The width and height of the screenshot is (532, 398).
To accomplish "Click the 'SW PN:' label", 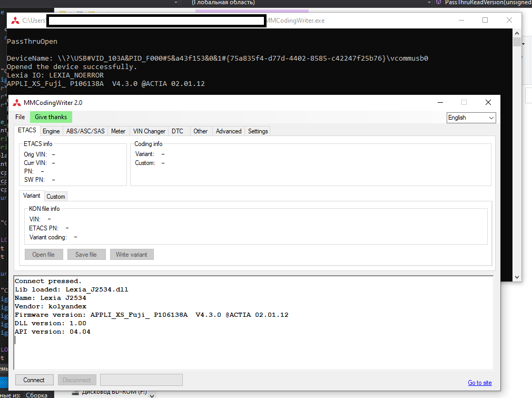I will (34, 180).
